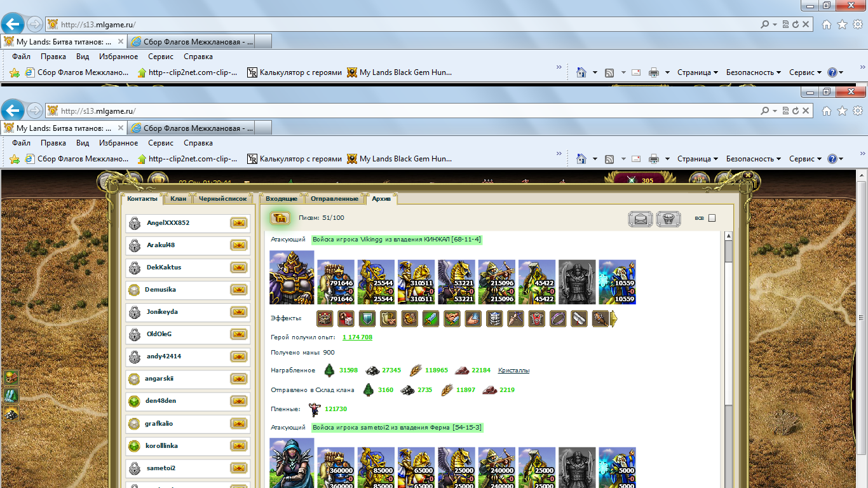
Task: Open Калькулятор с героями favorite in front window
Action: (x=295, y=159)
